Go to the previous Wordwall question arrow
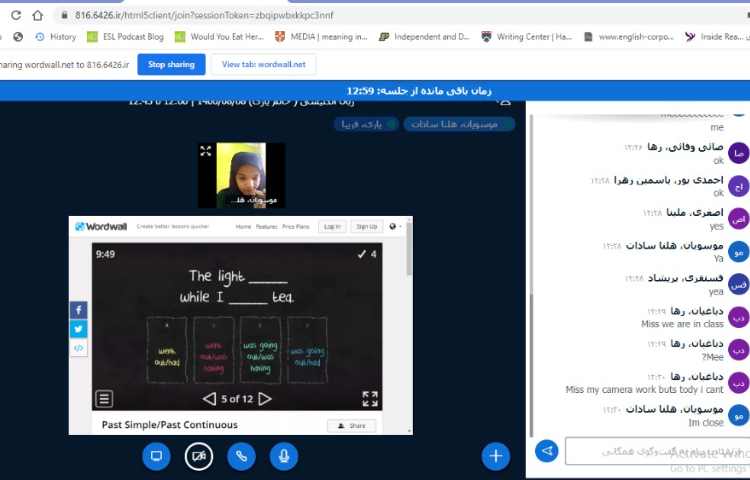The image size is (750, 480). click(209, 399)
